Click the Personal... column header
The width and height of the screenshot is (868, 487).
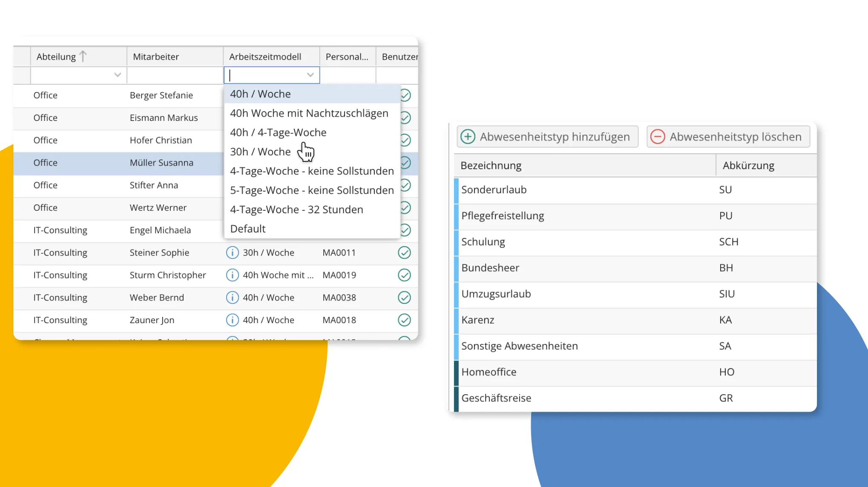tap(348, 57)
